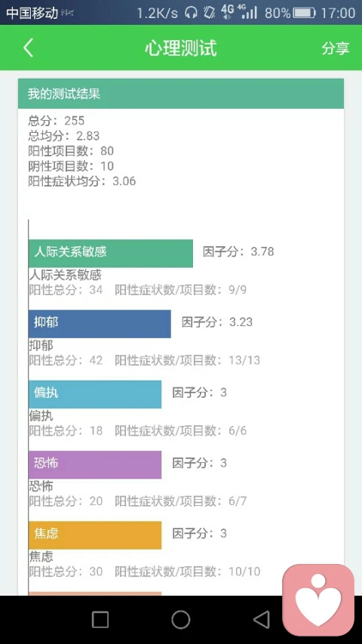
Task: Tap the vibrate mode status icon
Action: [x=210, y=13]
